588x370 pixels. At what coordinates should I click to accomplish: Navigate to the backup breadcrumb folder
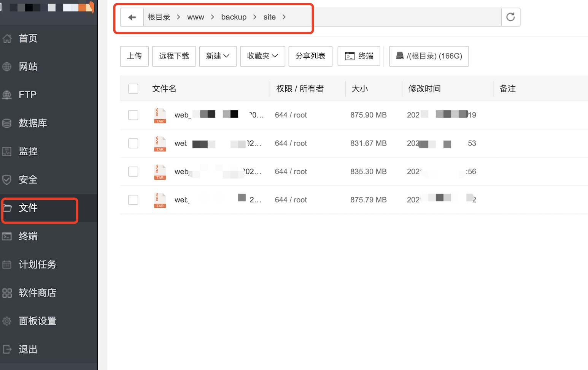point(234,17)
